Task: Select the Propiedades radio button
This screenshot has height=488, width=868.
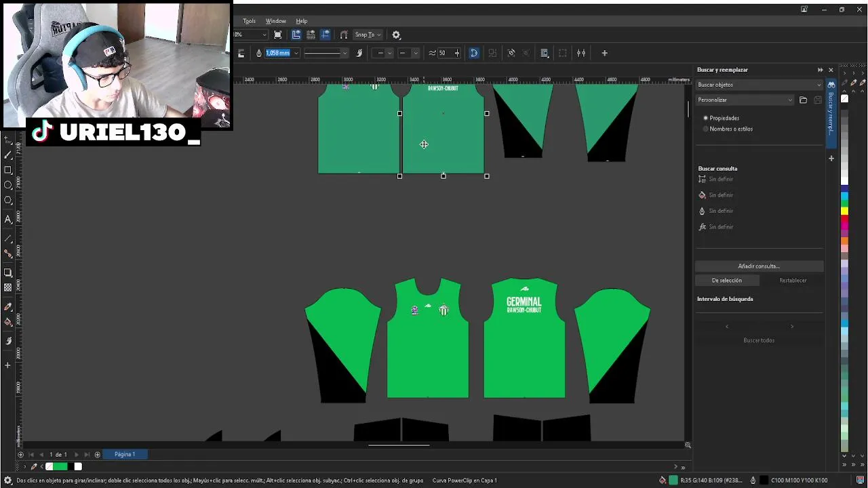Action: pyautogui.click(x=706, y=118)
